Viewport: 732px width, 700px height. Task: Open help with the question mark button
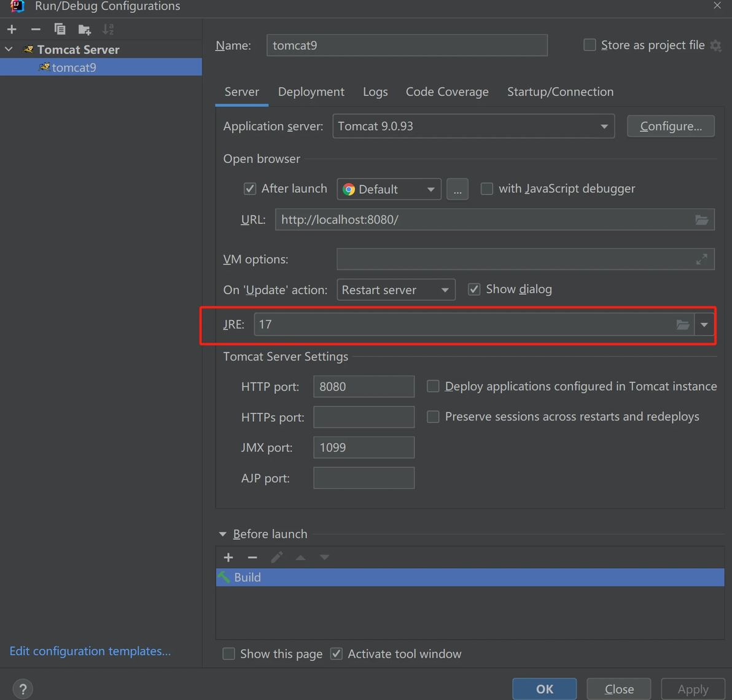tap(23, 689)
